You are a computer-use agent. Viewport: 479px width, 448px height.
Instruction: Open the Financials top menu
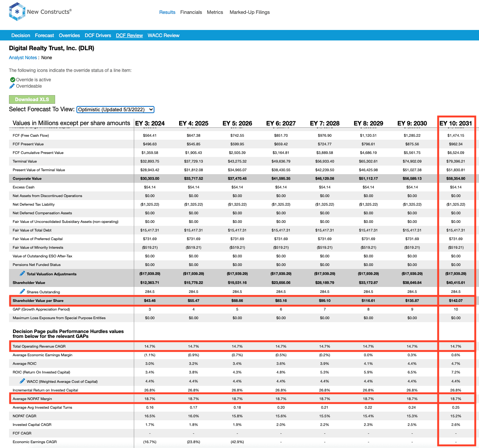pos(191,12)
